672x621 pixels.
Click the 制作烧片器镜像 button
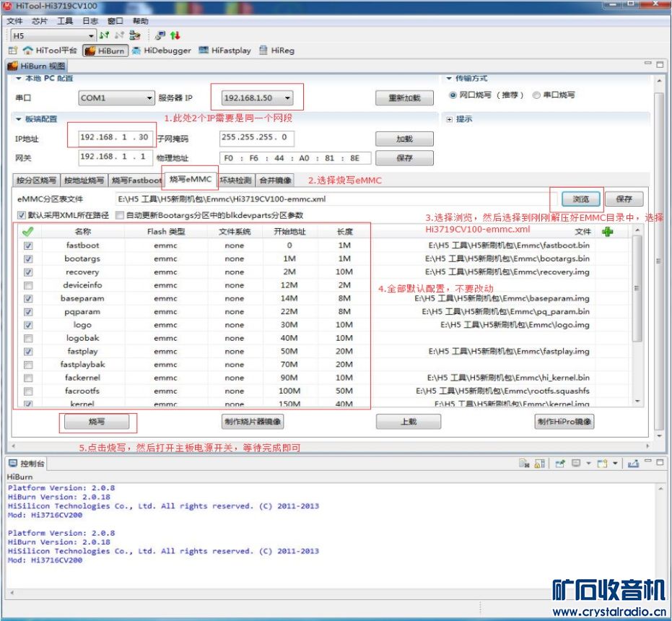[x=253, y=422]
